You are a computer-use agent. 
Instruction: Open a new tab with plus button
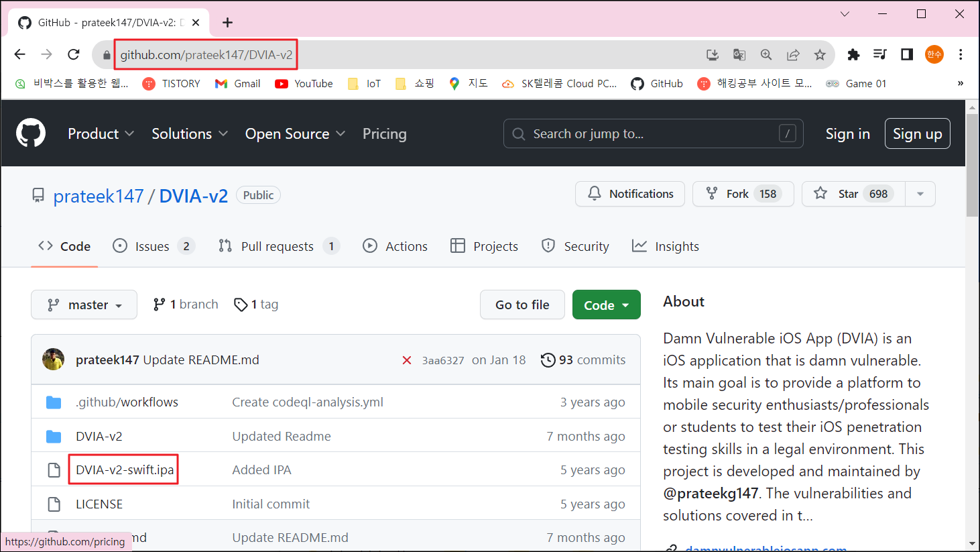(227, 23)
